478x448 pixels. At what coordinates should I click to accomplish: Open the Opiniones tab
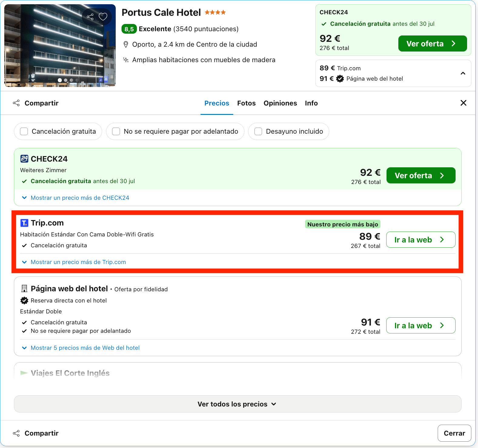280,103
